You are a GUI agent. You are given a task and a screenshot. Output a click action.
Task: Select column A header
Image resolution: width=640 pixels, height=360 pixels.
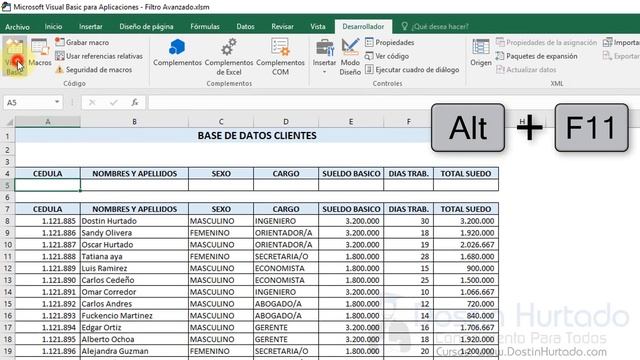(48, 122)
